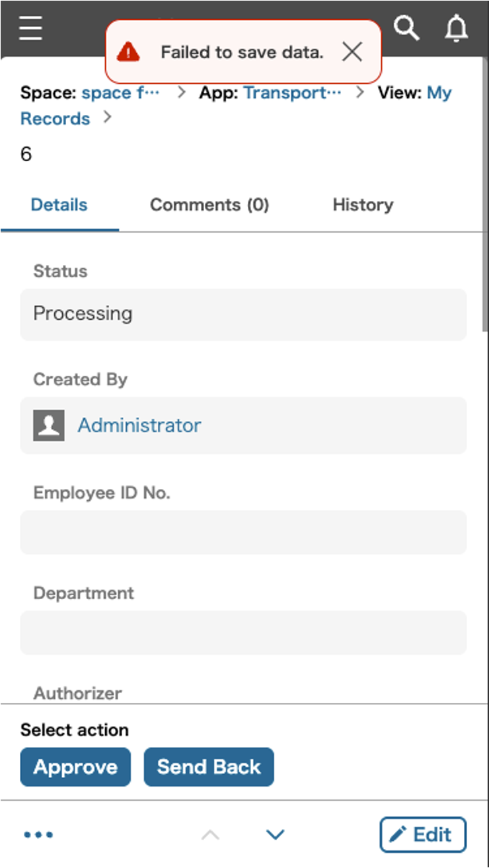489x868 pixels.
Task: Open the Administrator user link
Action: [x=139, y=425]
